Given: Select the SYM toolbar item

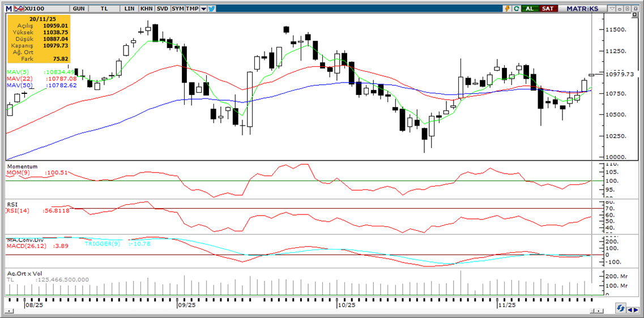Looking at the screenshot, I should tap(177, 8).
